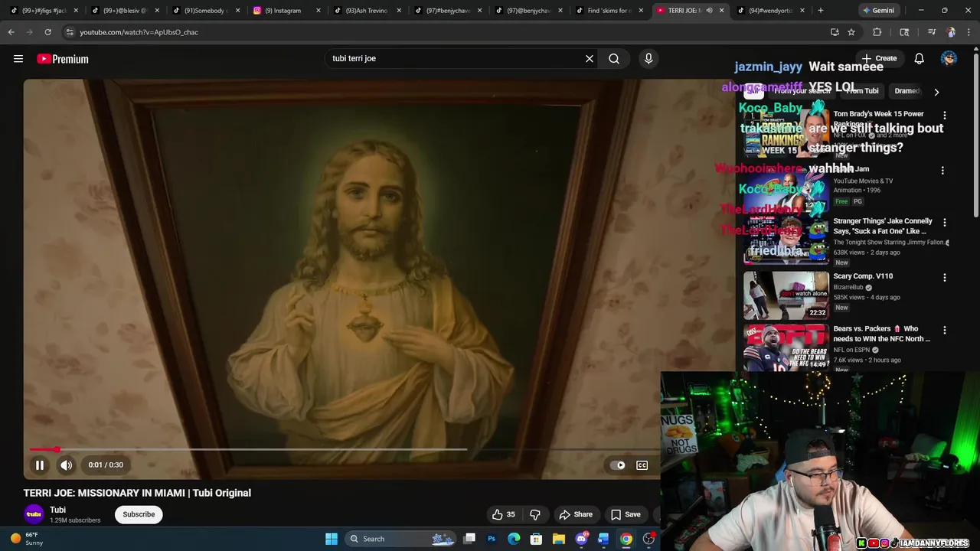The width and height of the screenshot is (980, 551).
Task: Open BizarreBub channel name
Action: point(848,287)
